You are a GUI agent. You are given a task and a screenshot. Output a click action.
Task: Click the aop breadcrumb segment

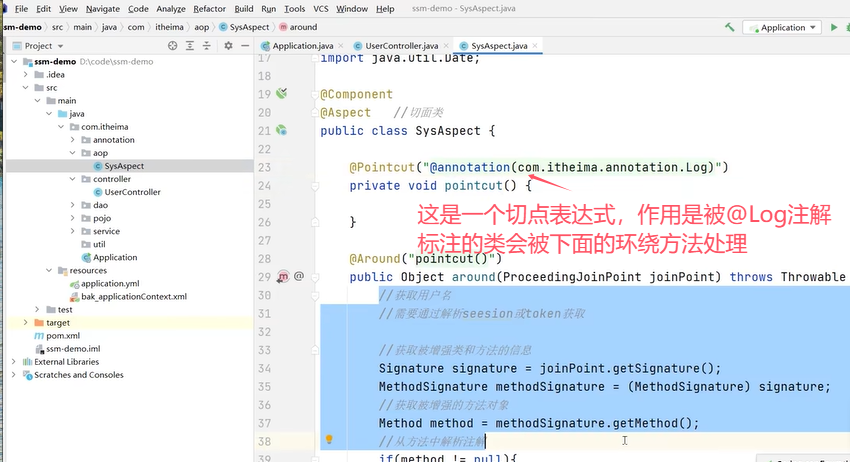[202, 27]
